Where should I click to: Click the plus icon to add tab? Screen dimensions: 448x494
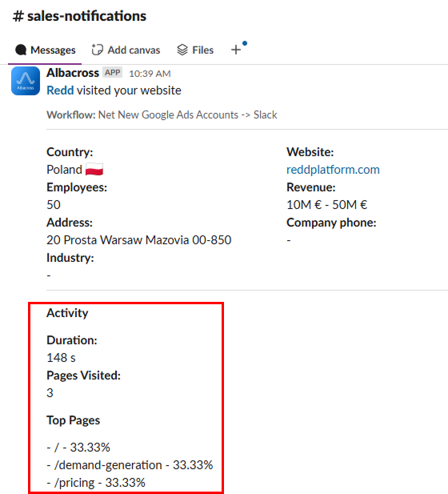(236, 50)
